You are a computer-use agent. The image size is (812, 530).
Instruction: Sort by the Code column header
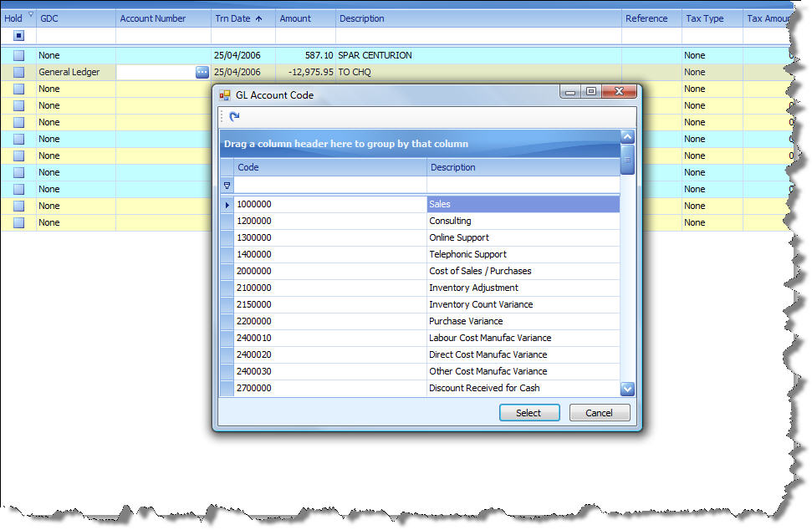329,167
